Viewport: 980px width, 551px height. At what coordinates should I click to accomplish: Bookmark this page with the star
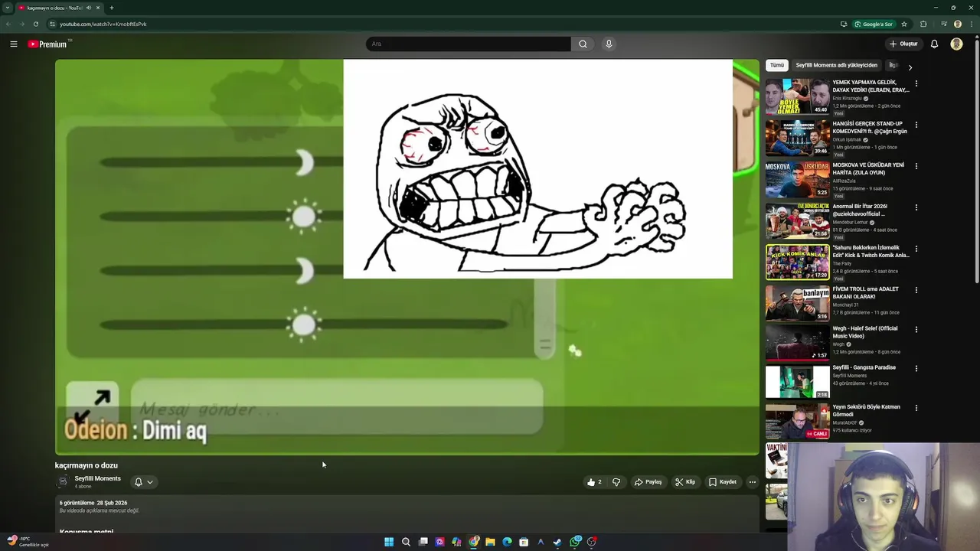coord(904,24)
